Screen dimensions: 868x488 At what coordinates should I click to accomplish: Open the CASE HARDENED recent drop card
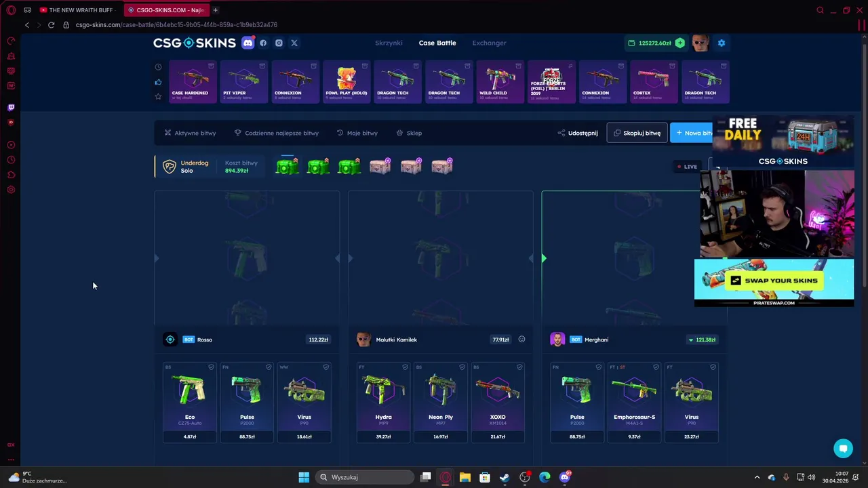click(x=193, y=81)
